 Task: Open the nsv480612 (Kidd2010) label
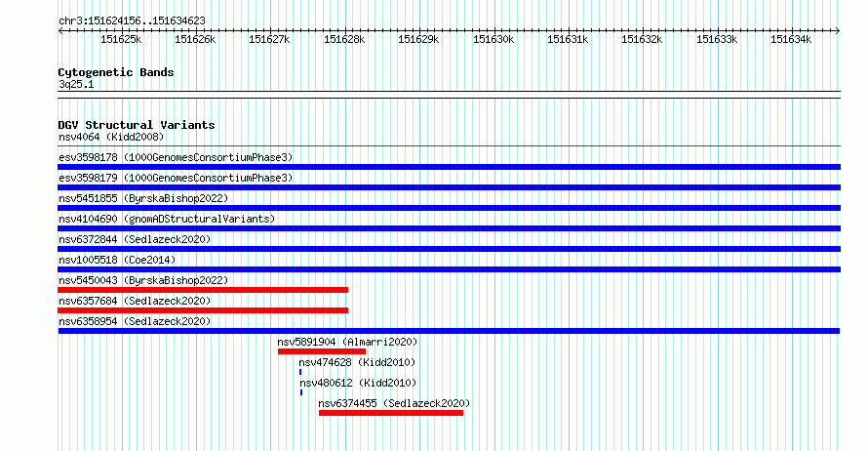(x=358, y=383)
